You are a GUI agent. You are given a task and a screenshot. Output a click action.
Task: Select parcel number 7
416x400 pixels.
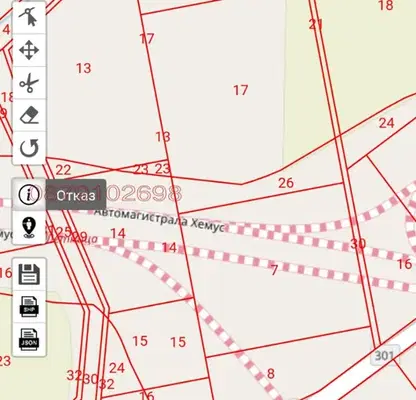tap(274, 270)
